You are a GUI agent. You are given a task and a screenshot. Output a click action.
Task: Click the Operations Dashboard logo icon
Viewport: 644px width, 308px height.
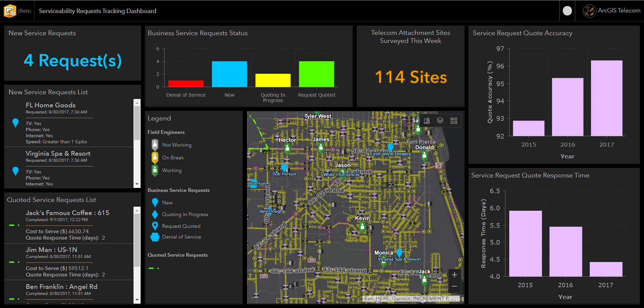[10, 11]
